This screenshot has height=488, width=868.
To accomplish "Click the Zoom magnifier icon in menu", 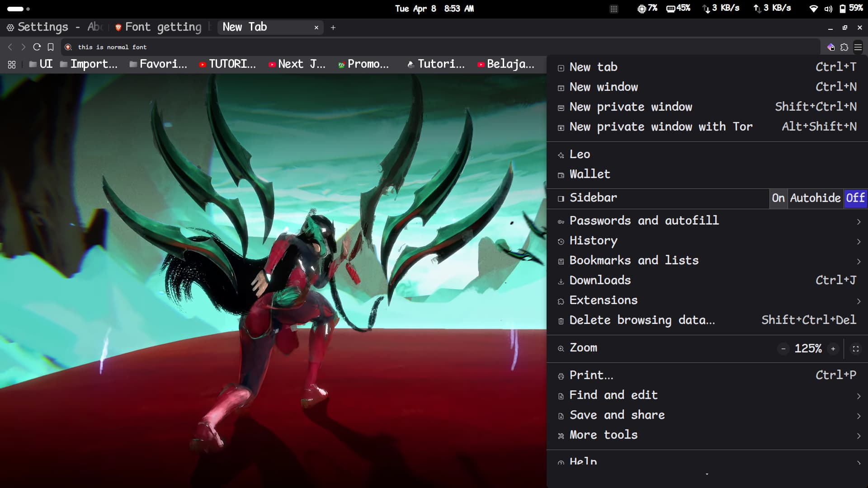I will [x=561, y=349].
